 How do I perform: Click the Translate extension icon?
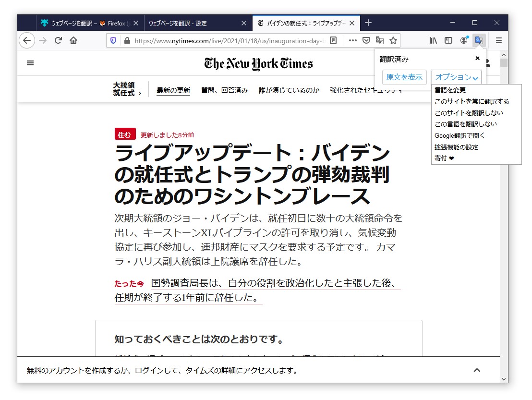pos(479,40)
